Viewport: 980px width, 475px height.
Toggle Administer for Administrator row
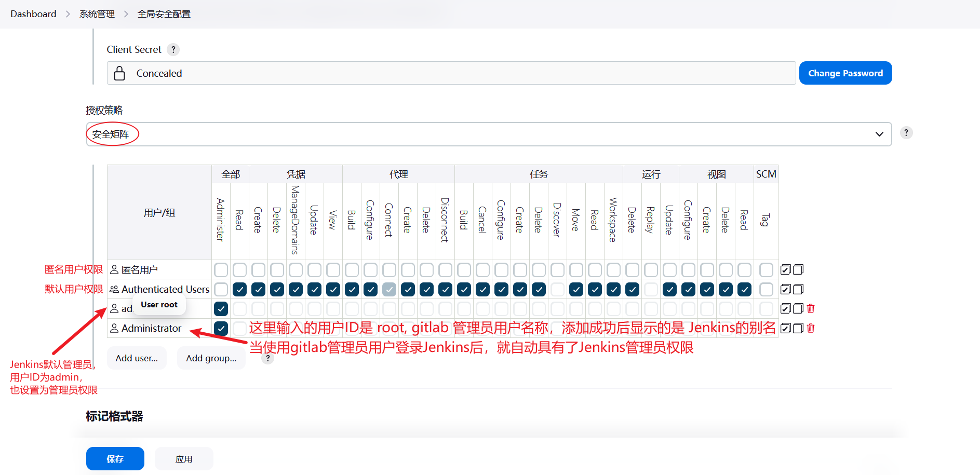click(x=221, y=328)
